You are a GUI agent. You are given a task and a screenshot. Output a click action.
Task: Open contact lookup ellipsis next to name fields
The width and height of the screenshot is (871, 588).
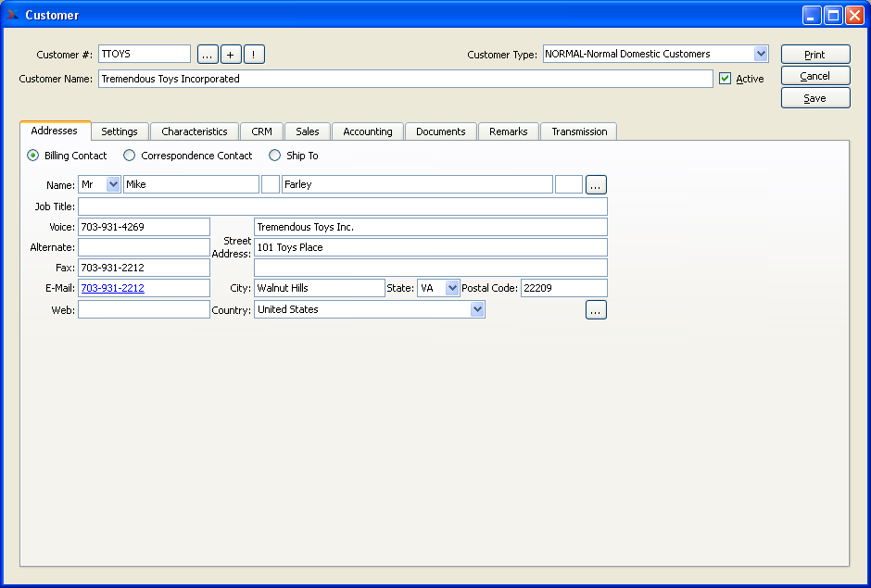point(596,185)
